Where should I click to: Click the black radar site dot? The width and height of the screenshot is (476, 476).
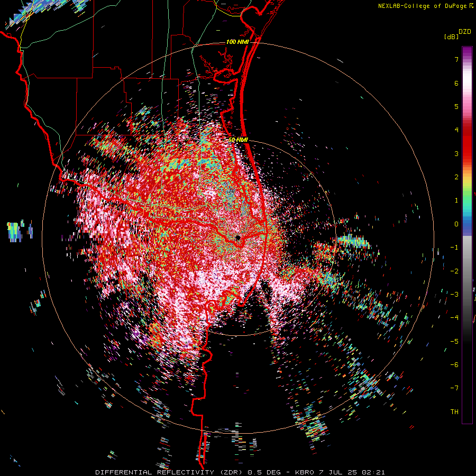[x=237, y=237]
